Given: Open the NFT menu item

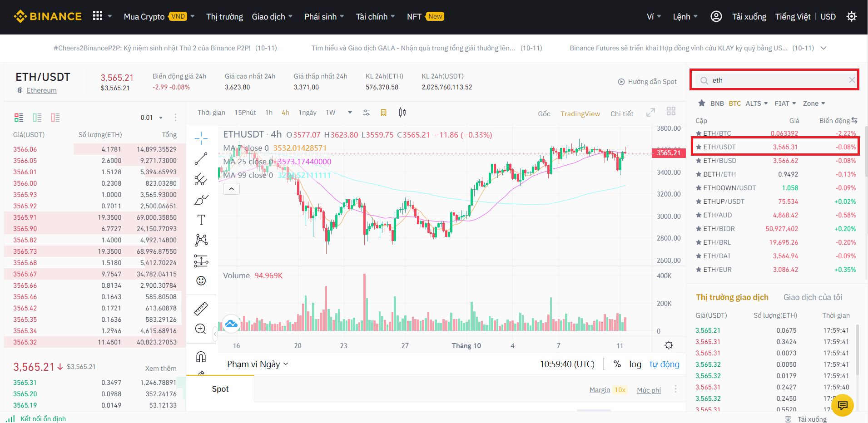Looking at the screenshot, I should click(x=426, y=16).
